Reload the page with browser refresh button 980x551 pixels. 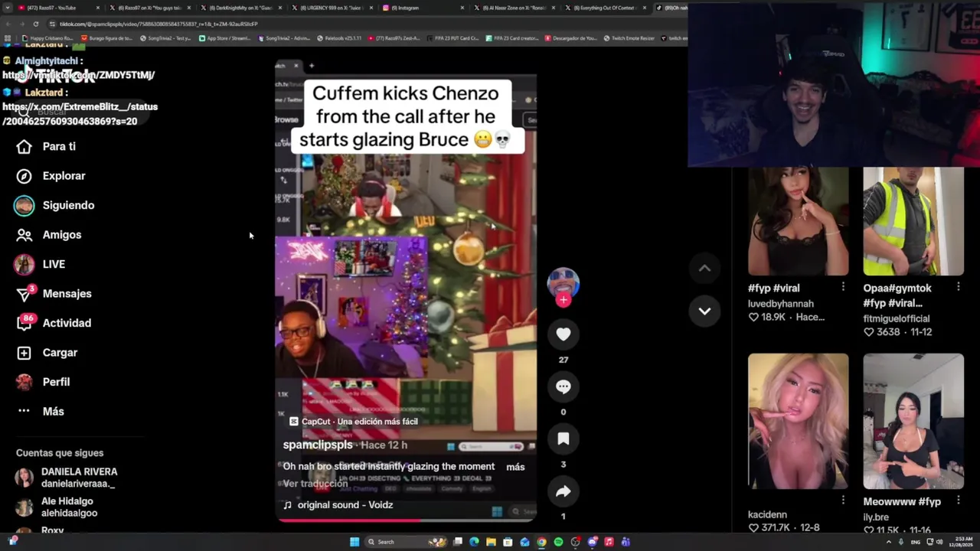(x=35, y=24)
